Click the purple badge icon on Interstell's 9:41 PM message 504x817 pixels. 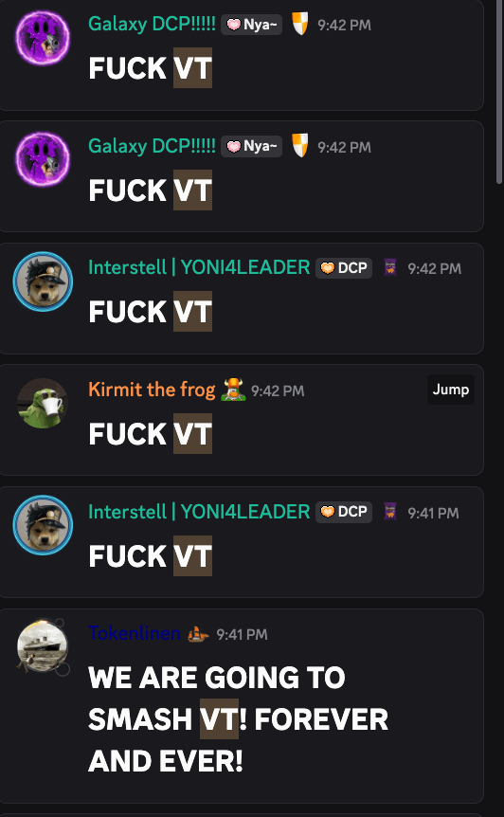(390, 512)
